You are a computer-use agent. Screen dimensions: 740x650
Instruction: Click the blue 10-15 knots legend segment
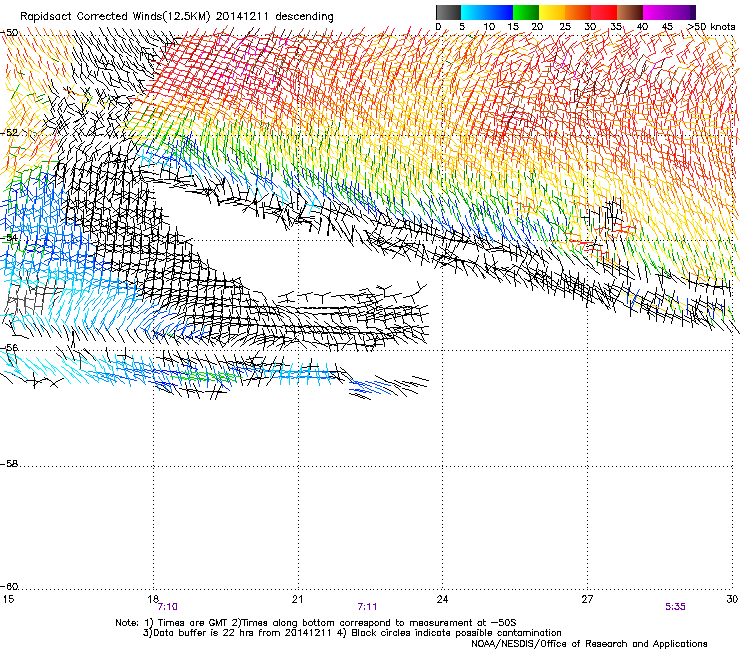point(500,12)
